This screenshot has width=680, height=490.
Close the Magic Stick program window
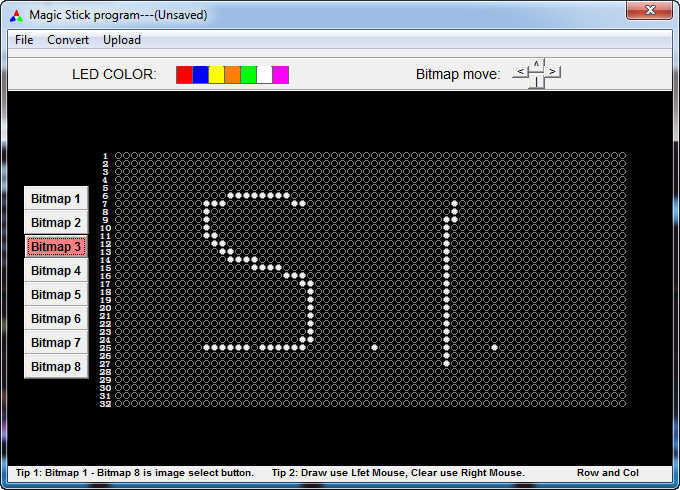click(x=649, y=10)
